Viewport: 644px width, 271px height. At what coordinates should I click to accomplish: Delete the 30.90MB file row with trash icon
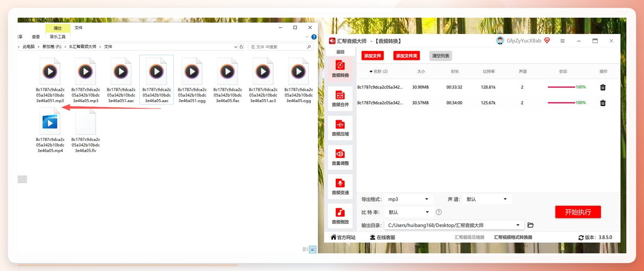[x=603, y=87]
